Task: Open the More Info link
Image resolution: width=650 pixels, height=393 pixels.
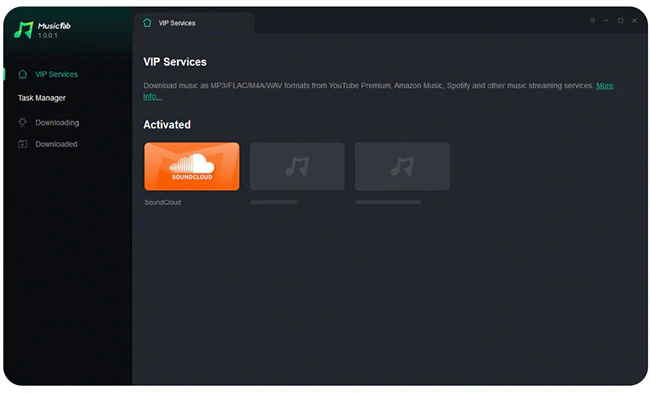Action: (x=605, y=86)
